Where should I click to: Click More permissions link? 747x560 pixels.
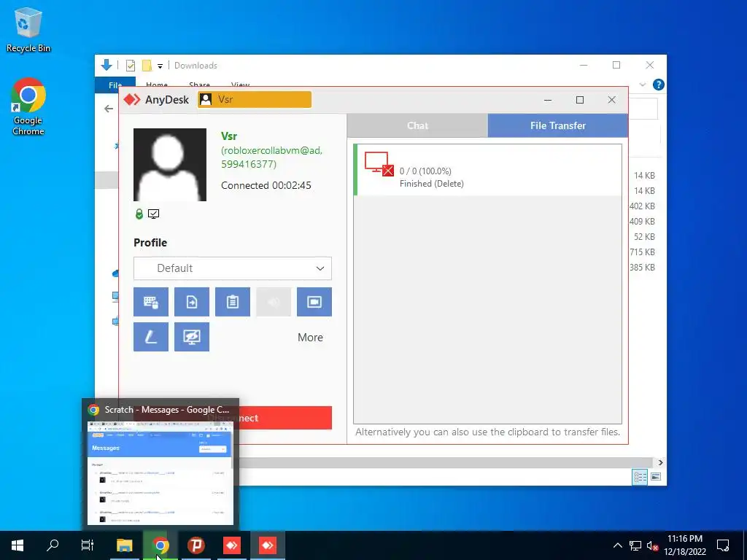tap(310, 338)
